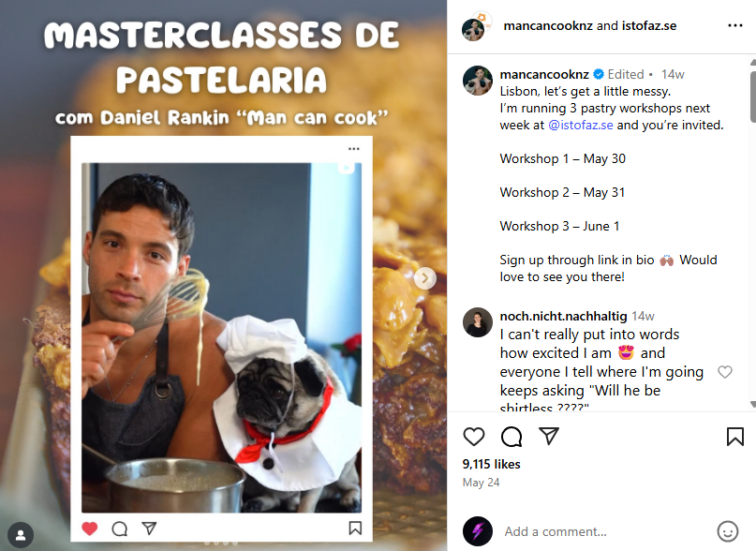This screenshot has width=756, height=551.
Task: Click the @istofaz.se mention link
Action: click(581, 125)
